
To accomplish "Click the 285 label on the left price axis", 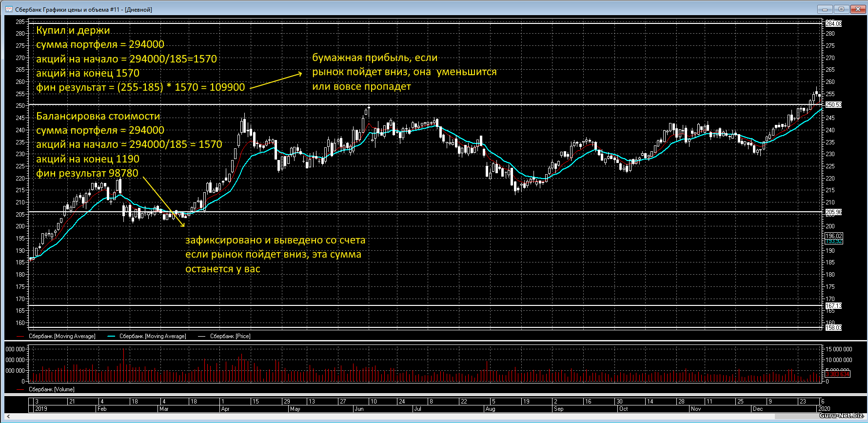I will coord(20,21).
